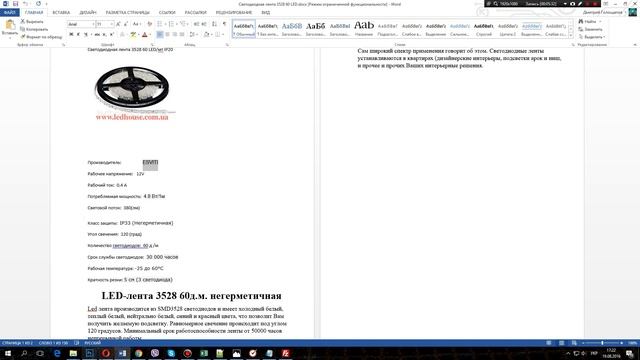Align text left
Image resolution: width=640 pixels, height=360 pixels.
click(160, 35)
